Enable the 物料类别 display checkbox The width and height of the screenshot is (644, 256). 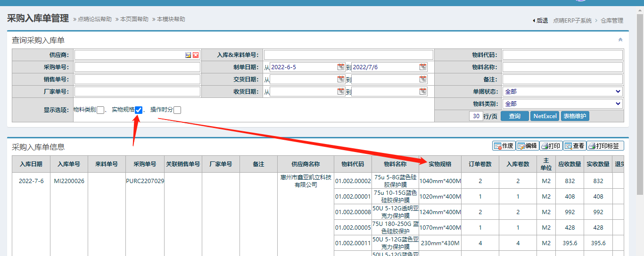coord(100,110)
